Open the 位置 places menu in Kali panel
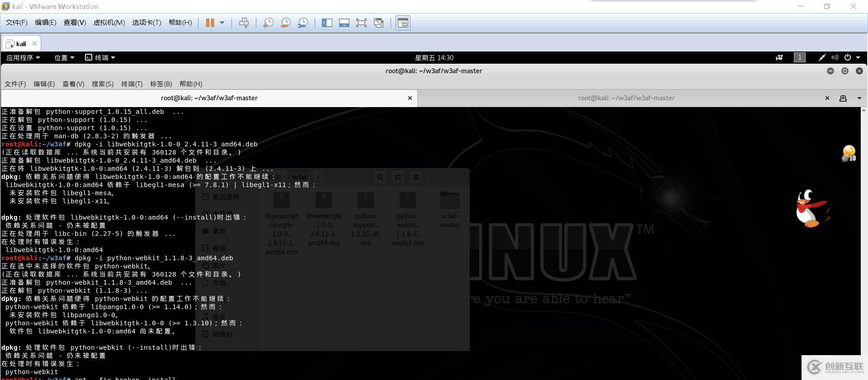868x380 pixels. click(64, 57)
